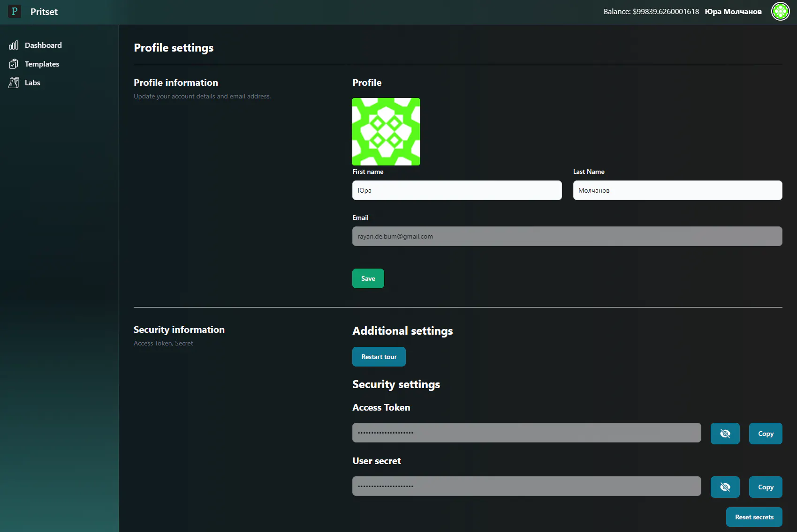Click the Profile information heading

tap(176, 82)
